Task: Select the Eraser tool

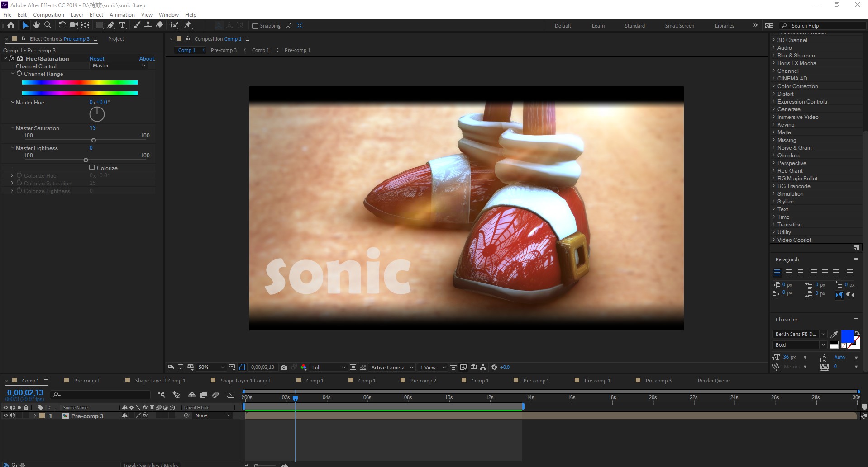Action: 159,25
